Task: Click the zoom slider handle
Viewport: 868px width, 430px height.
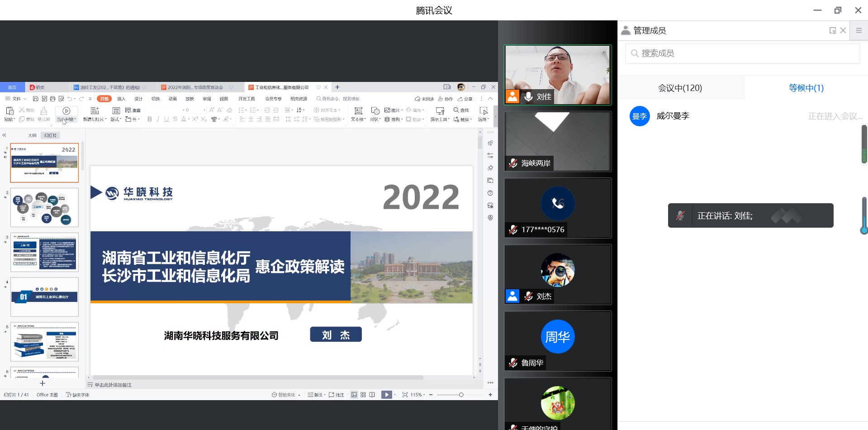Action: tap(461, 395)
